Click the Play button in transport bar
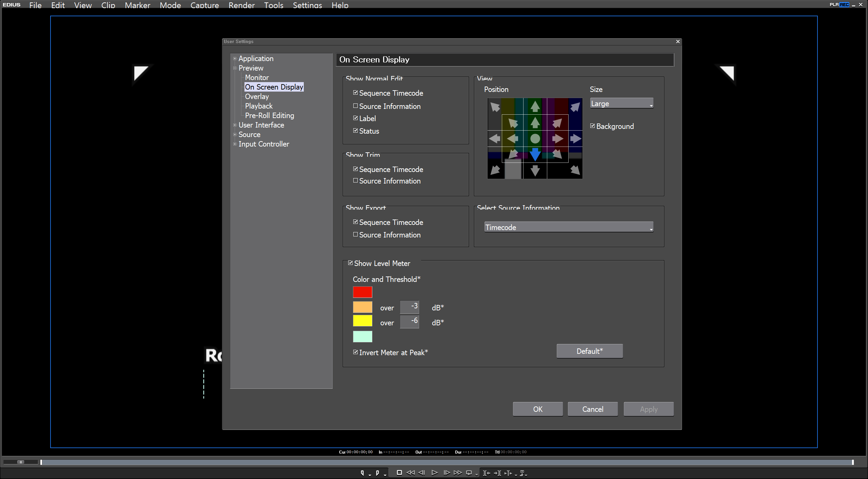The image size is (868, 479). point(434,473)
